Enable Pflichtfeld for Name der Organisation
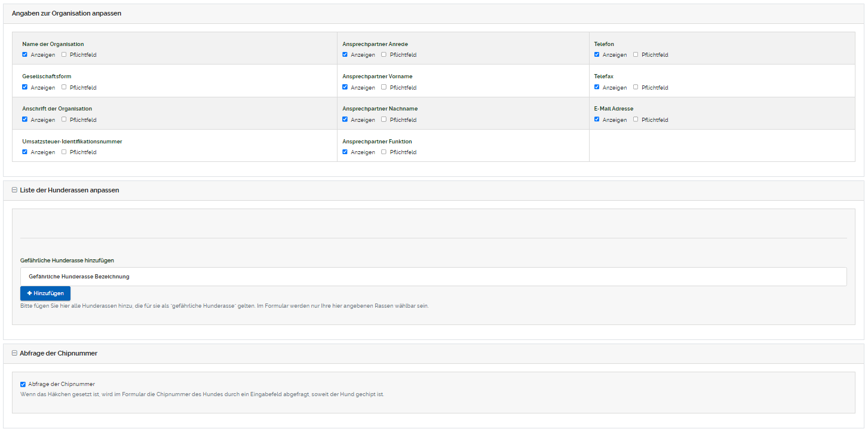868x432 pixels. [x=64, y=54]
